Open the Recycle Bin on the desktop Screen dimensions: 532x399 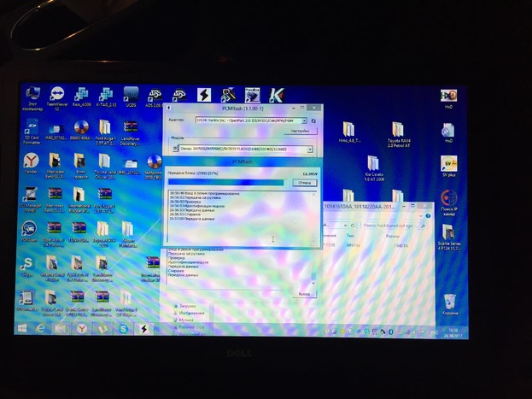click(449, 298)
